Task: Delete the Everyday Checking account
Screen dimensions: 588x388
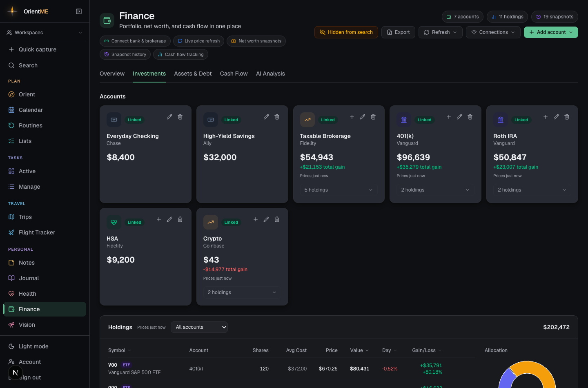Action: pos(180,117)
